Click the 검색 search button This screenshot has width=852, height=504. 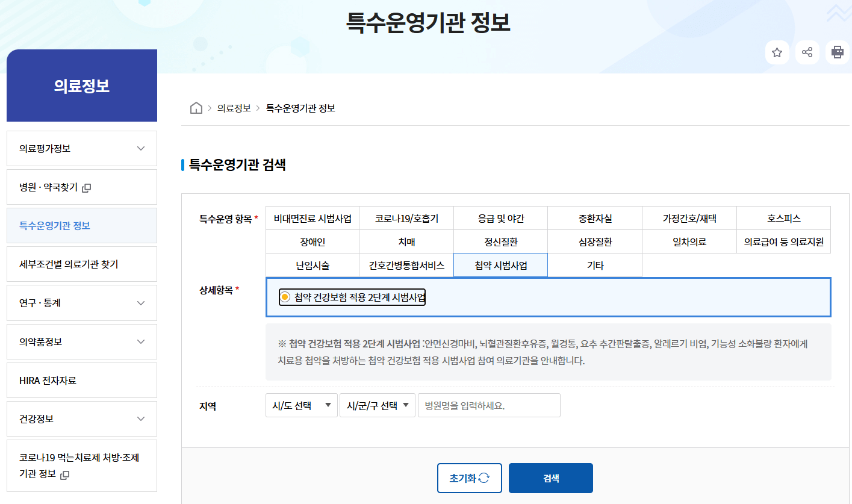(x=550, y=478)
